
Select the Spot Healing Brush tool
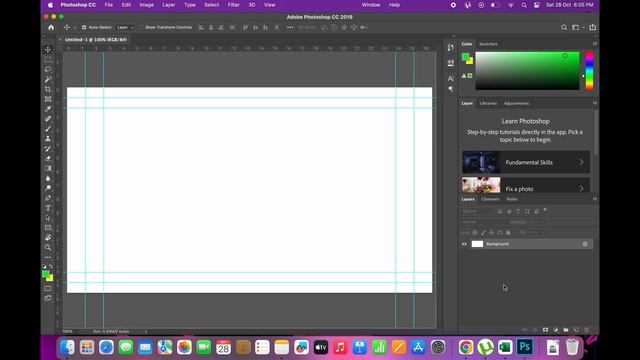(48, 119)
